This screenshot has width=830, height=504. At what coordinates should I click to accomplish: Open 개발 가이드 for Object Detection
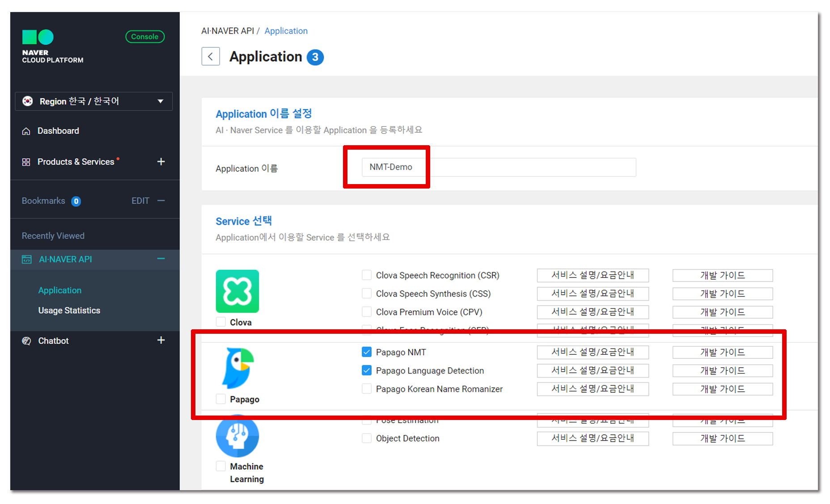click(x=723, y=438)
